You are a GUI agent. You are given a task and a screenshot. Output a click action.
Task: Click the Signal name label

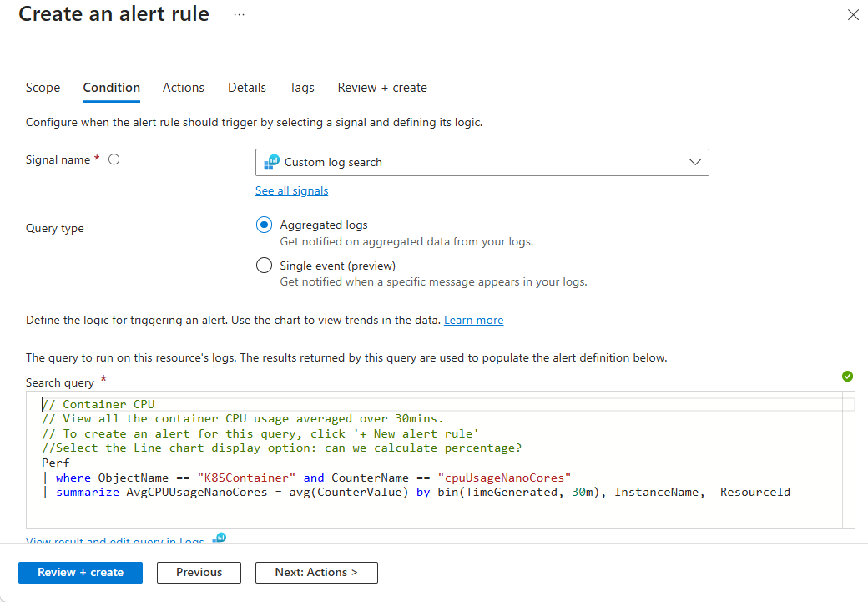58,159
